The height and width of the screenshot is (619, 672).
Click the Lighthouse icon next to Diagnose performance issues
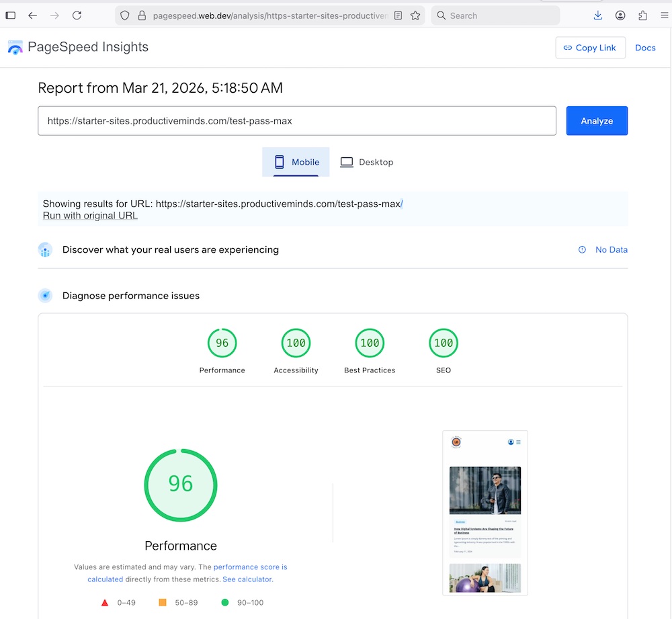[45, 295]
